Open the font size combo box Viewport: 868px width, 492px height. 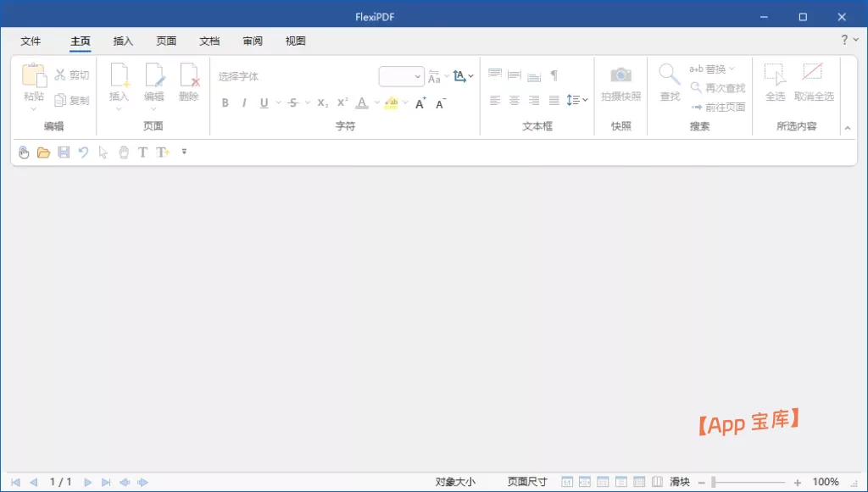(401, 76)
